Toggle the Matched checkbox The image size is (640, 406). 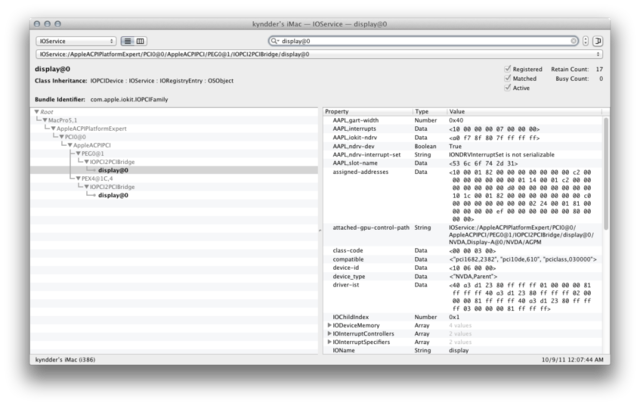coord(508,78)
